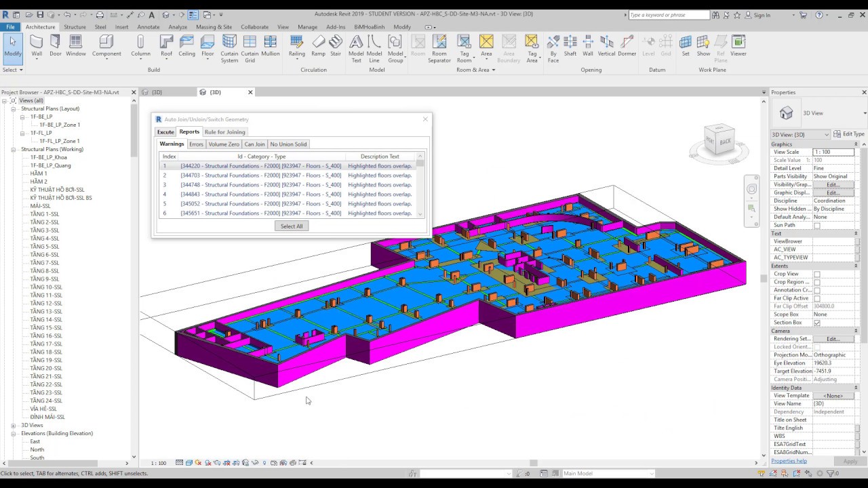Toggle Far Clip Active checkbox
This screenshot has width=868, height=488.
coord(816,299)
